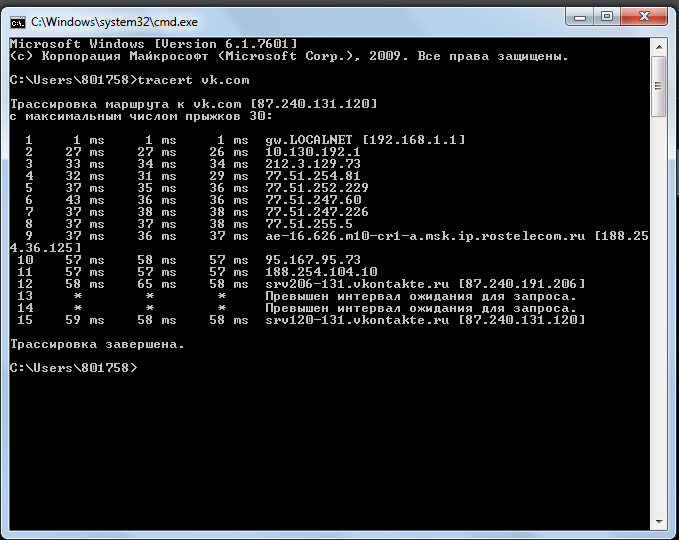Click the scrollbar up arrow
679x540 pixels.
(x=659, y=47)
